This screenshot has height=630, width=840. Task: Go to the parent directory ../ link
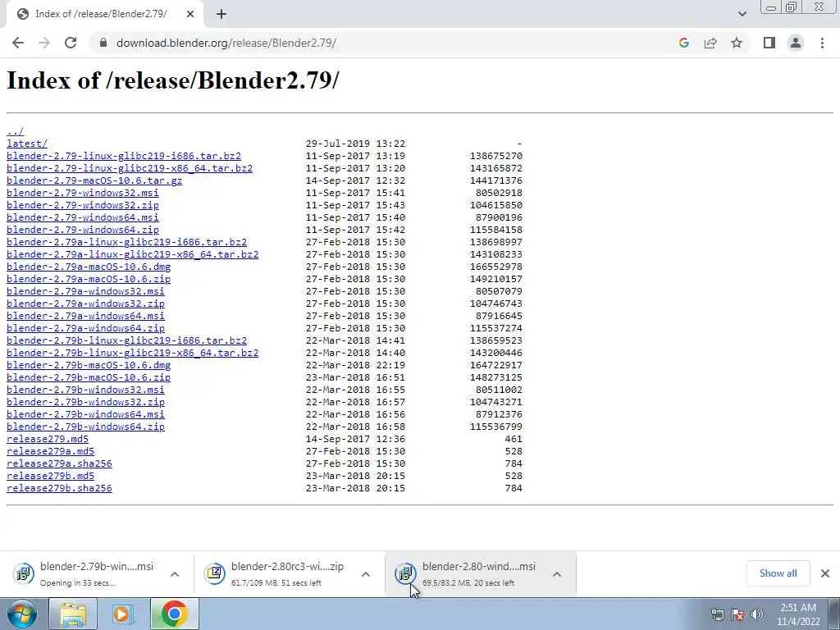tap(15, 131)
